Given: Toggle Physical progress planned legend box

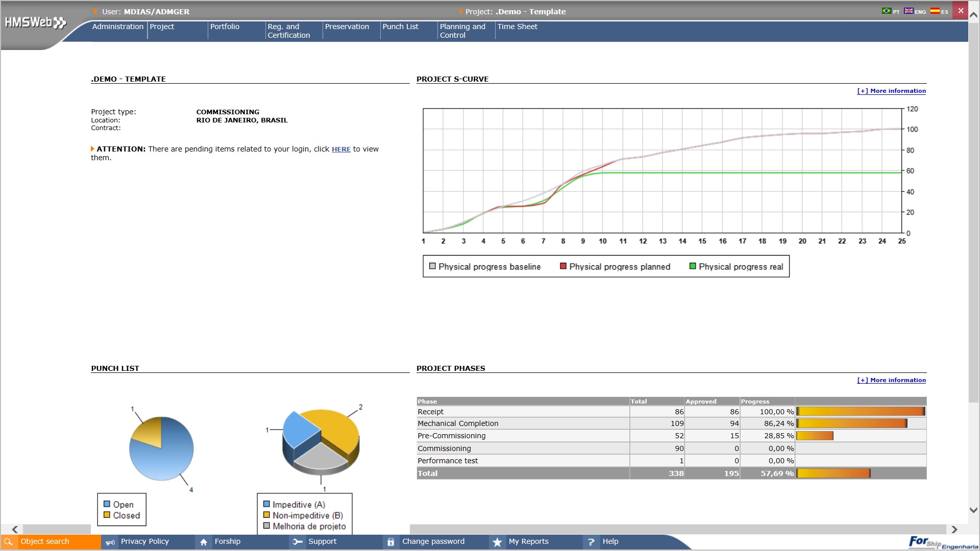Looking at the screenshot, I should tap(563, 266).
